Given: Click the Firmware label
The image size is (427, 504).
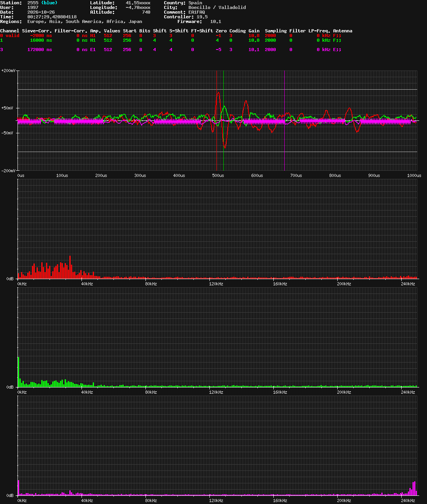Looking at the screenshot, I should (190, 21).
